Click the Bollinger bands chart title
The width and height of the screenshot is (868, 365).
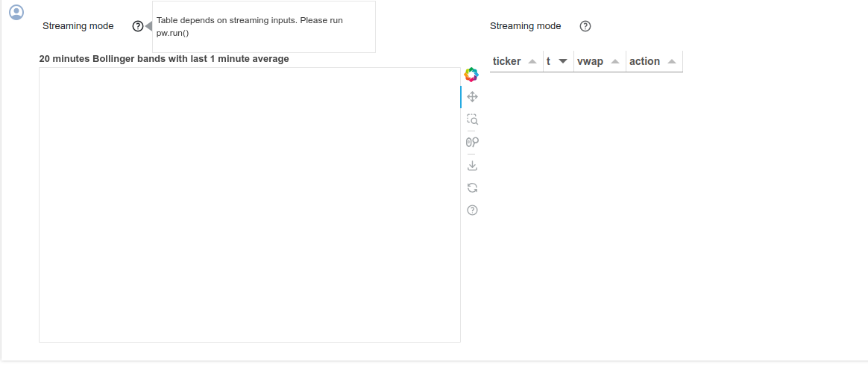click(164, 58)
